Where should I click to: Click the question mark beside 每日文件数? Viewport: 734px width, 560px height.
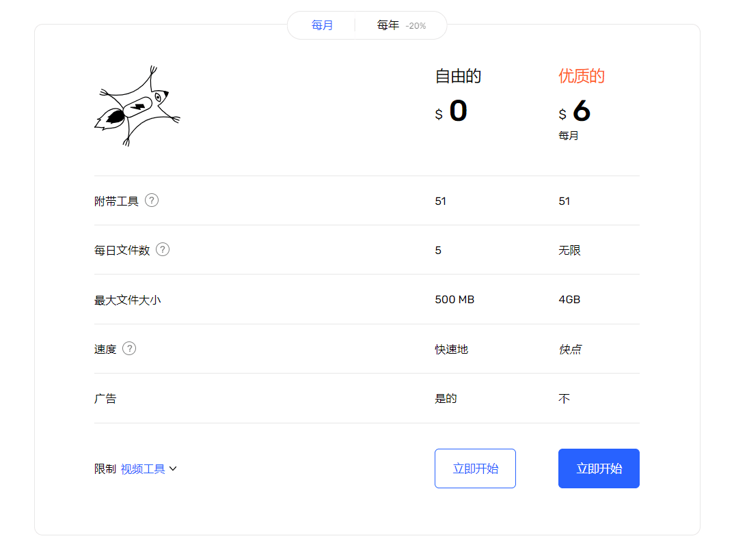point(162,249)
